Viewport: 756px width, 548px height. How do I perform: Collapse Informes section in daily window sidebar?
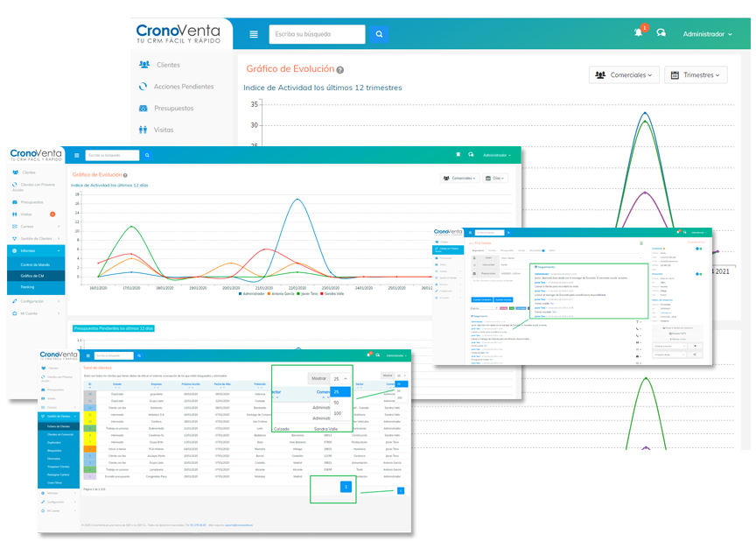point(36,251)
